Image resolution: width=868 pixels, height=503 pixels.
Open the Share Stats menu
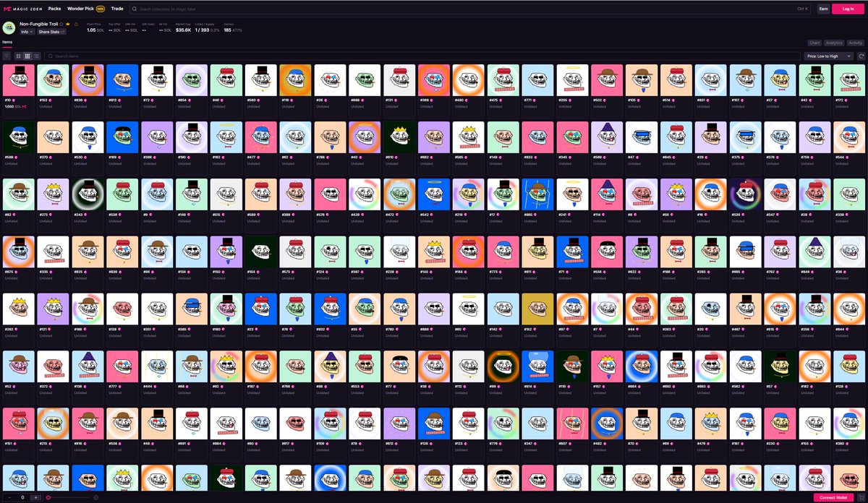tap(52, 32)
